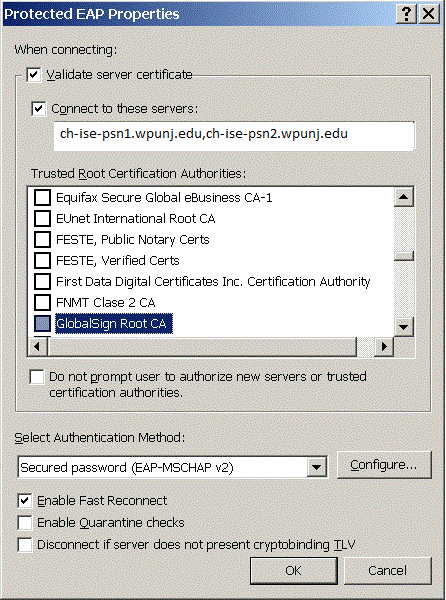
Task: Check the Equifax Secure Global eBusiness CA-1 box
Action: (42, 198)
